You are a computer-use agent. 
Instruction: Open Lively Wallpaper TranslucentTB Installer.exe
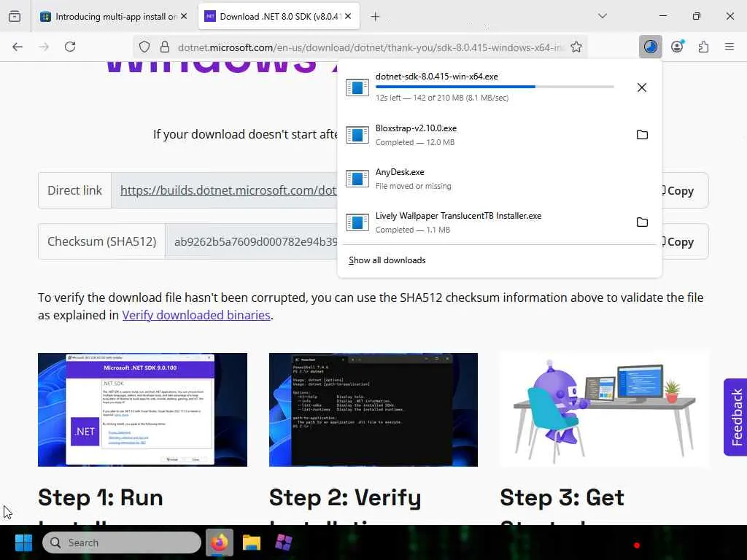[483, 222]
